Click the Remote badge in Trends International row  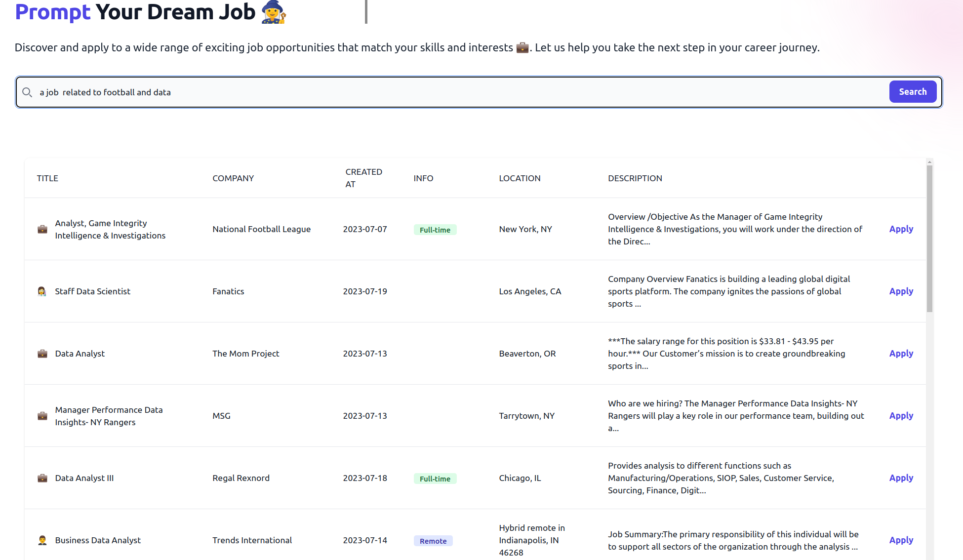coord(433,541)
